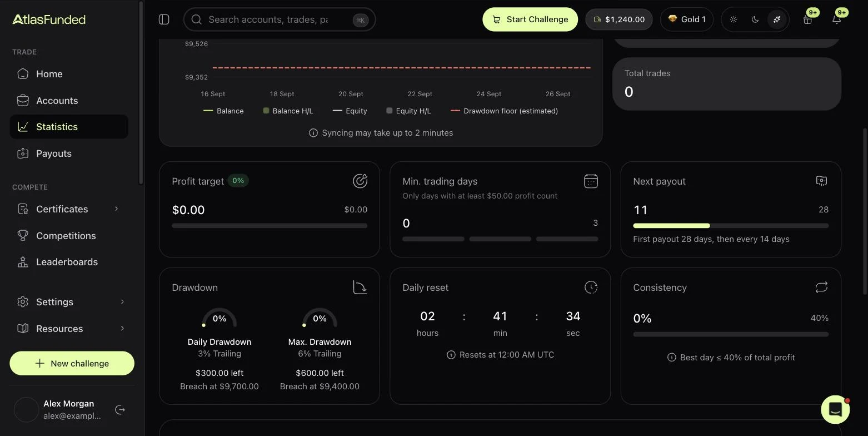
Task: Click the Profit target icon
Action: tap(360, 181)
